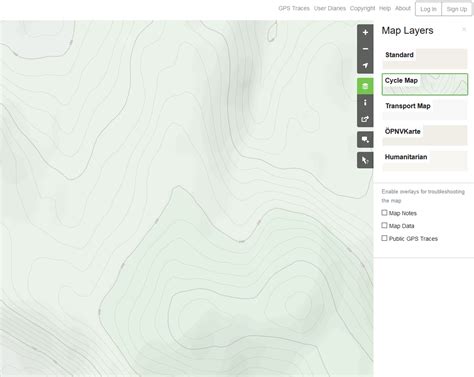This screenshot has width=474, height=377.
Task: Enable the Public GPS Traces checkbox
Action: tap(384, 238)
